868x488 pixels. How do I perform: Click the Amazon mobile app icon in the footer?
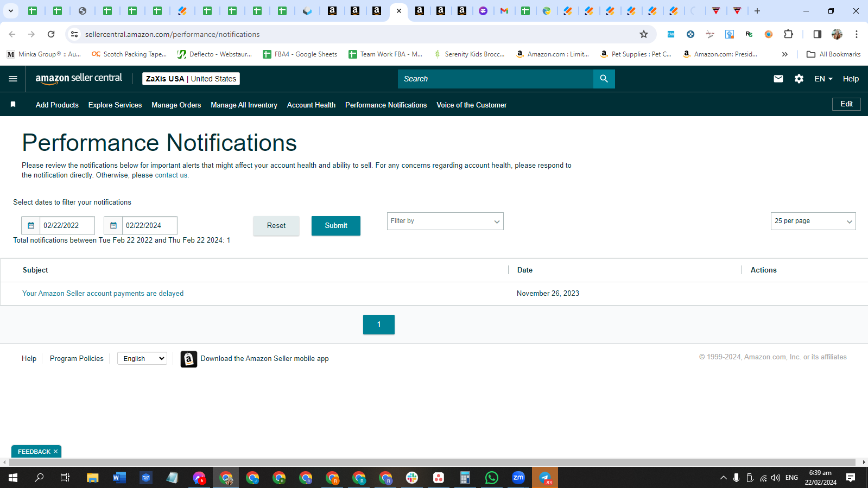pos(189,359)
